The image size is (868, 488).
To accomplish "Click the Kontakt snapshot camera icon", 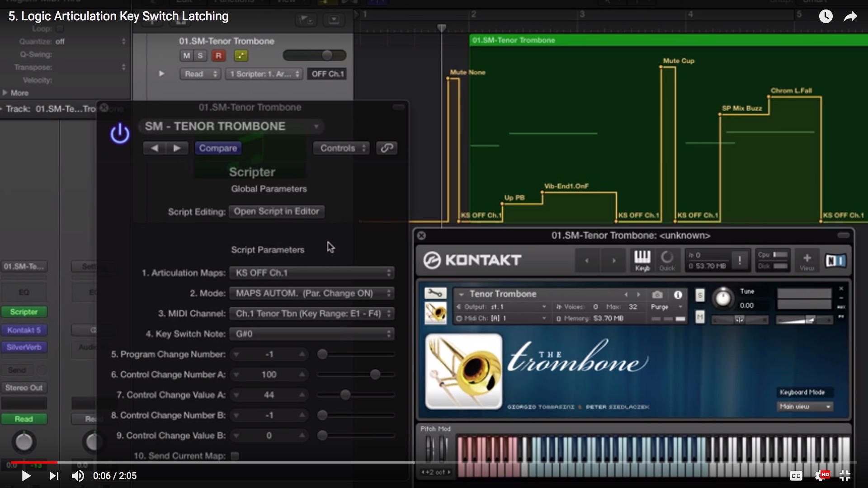I will tap(657, 295).
